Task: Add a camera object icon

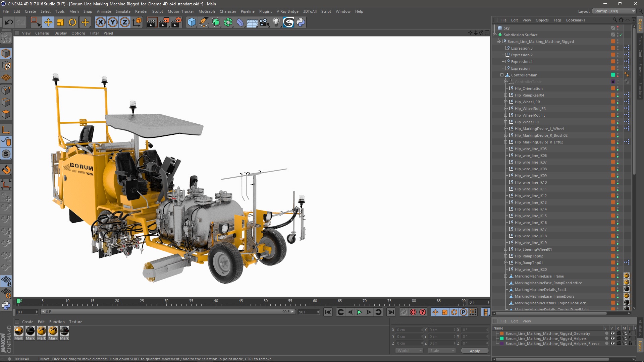Action: [264, 22]
